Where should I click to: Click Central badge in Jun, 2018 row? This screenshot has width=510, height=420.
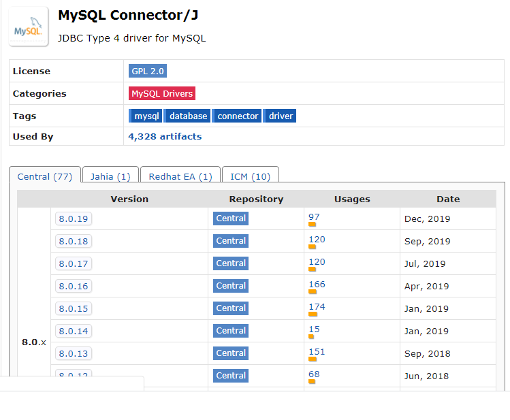[231, 375]
